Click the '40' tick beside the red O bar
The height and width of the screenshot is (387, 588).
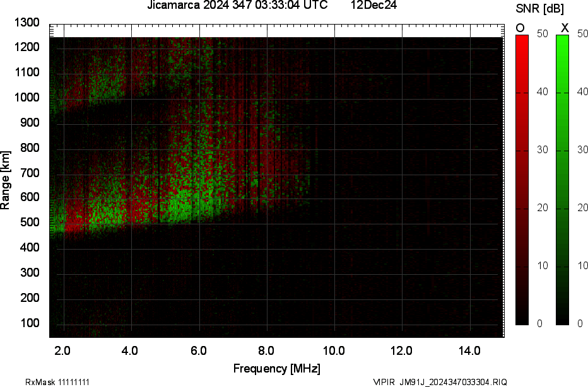(x=542, y=92)
